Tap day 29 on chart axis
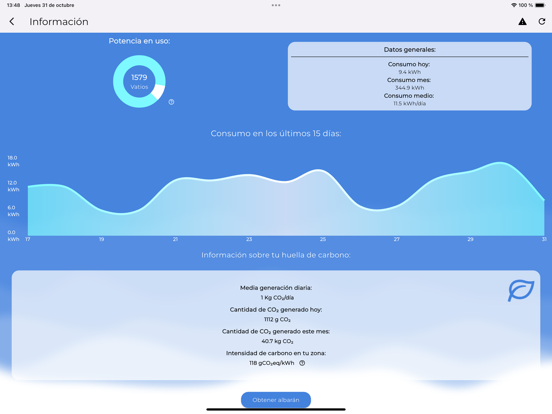This screenshot has width=552, height=414. click(471, 239)
